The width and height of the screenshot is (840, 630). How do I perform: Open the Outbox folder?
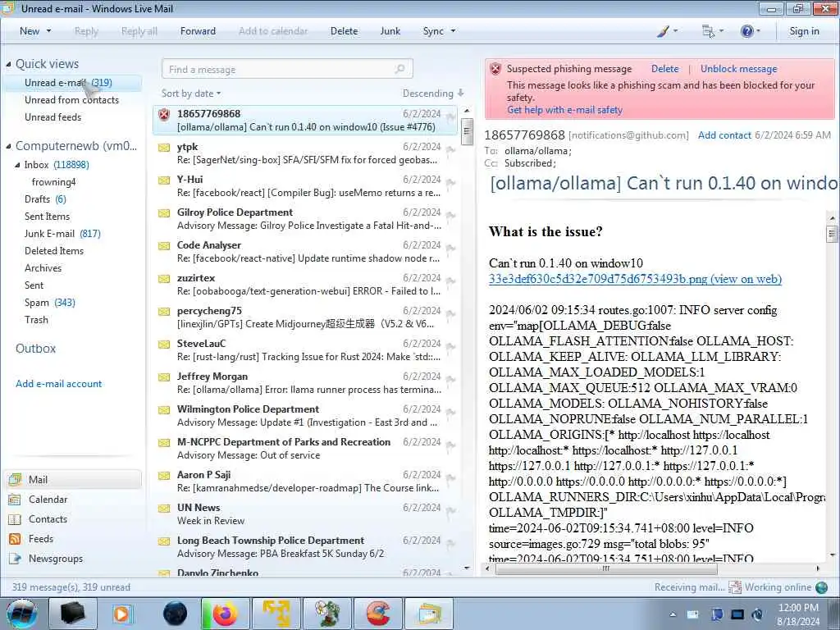pyautogui.click(x=35, y=349)
